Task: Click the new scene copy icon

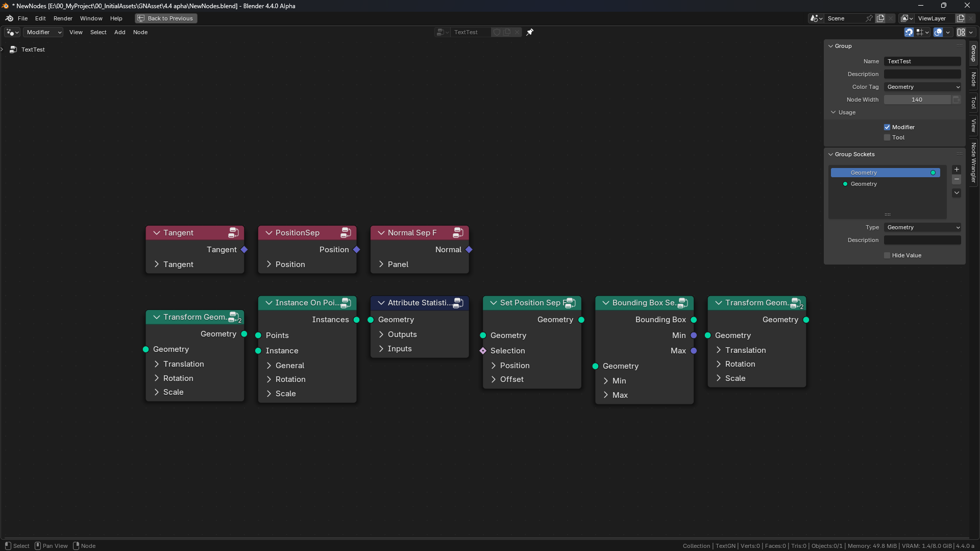Action: click(880, 18)
